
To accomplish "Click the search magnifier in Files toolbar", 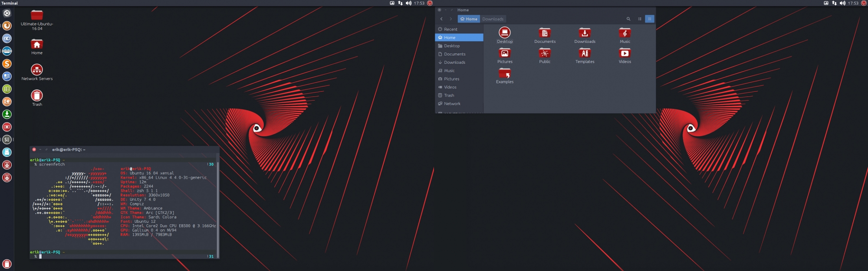I will pos(628,19).
